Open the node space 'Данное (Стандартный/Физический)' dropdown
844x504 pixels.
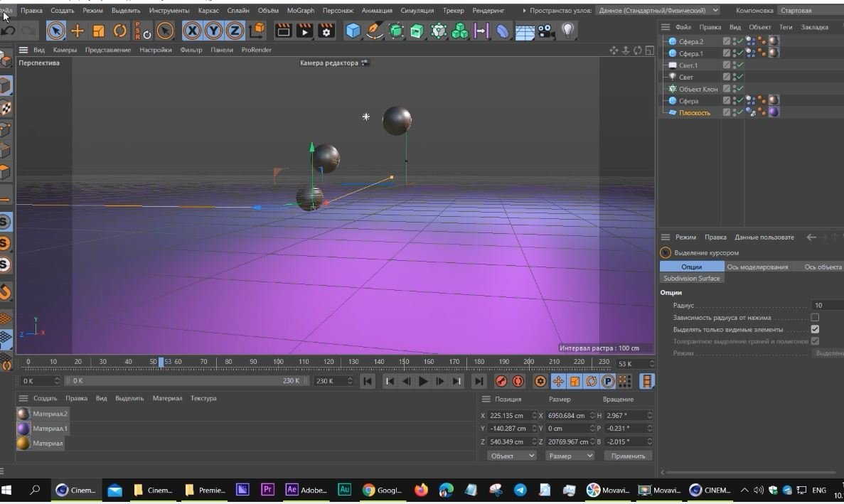point(658,10)
